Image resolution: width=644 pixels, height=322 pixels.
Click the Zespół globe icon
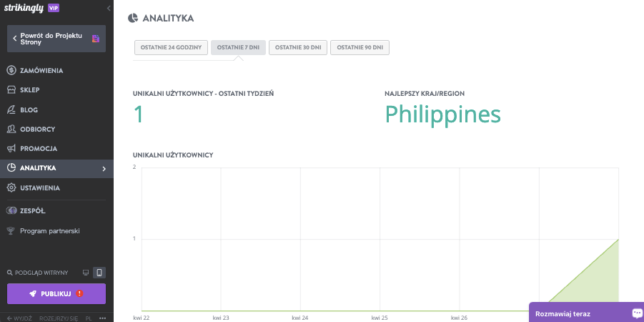click(11, 211)
